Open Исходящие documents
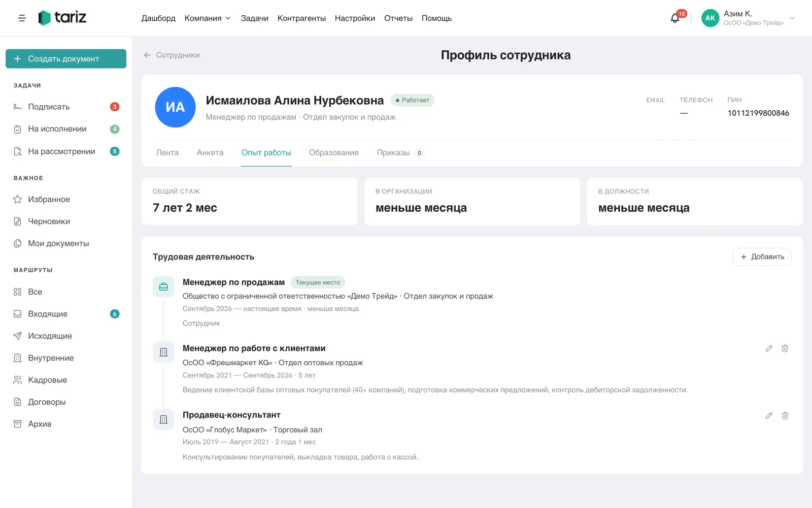Viewport: 812px width, 508px height. pos(66,336)
